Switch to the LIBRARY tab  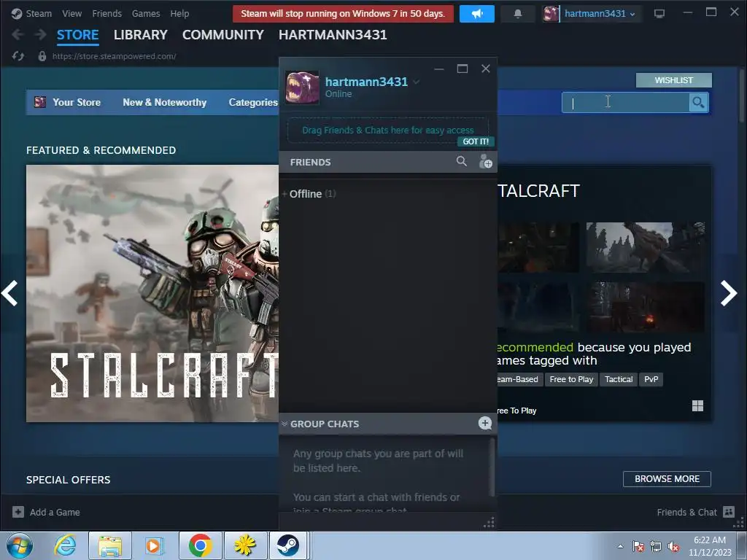141,35
